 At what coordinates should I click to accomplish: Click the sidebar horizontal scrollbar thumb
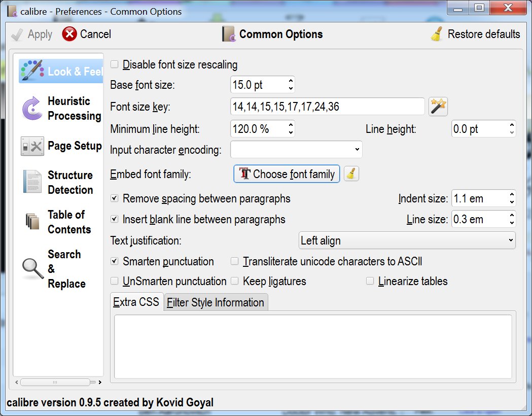pyautogui.click(x=55, y=382)
